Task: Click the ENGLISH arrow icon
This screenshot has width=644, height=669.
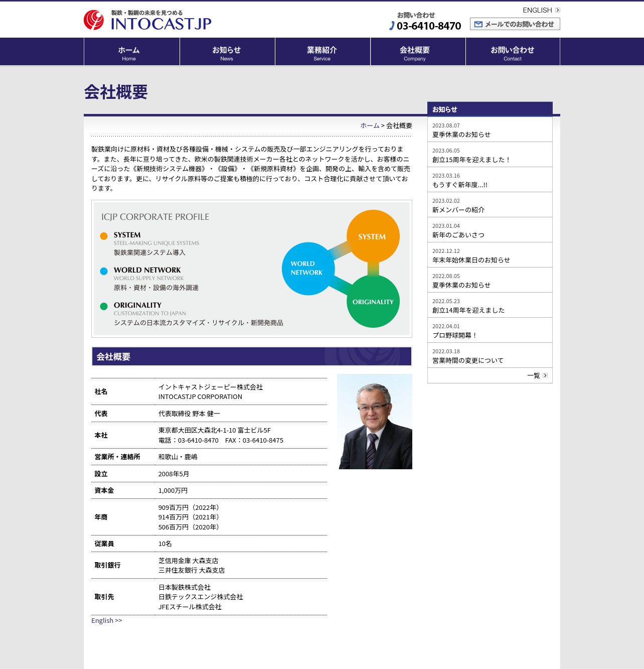Action: coord(557,10)
